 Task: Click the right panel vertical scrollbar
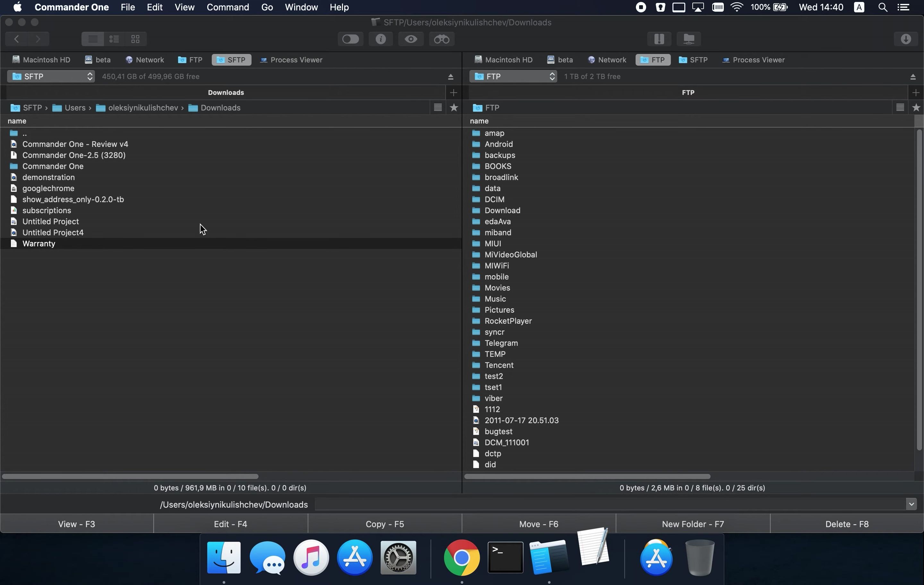click(919, 290)
